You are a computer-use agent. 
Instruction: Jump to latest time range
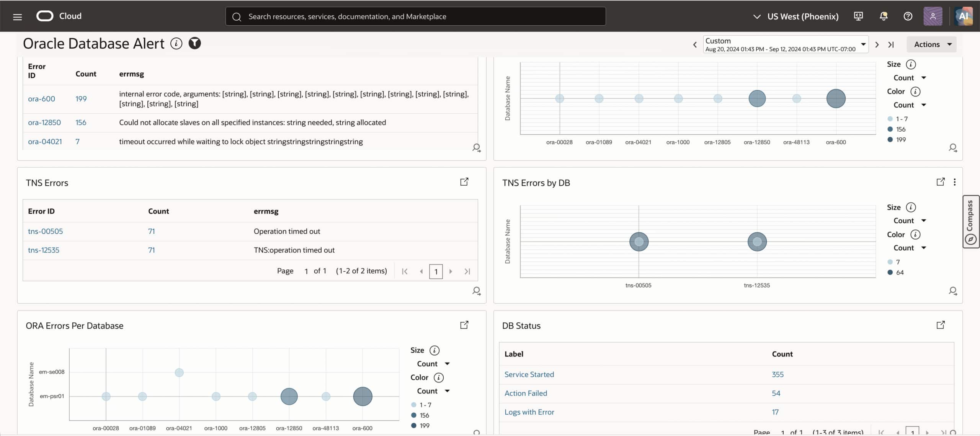click(x=891, y=45)
